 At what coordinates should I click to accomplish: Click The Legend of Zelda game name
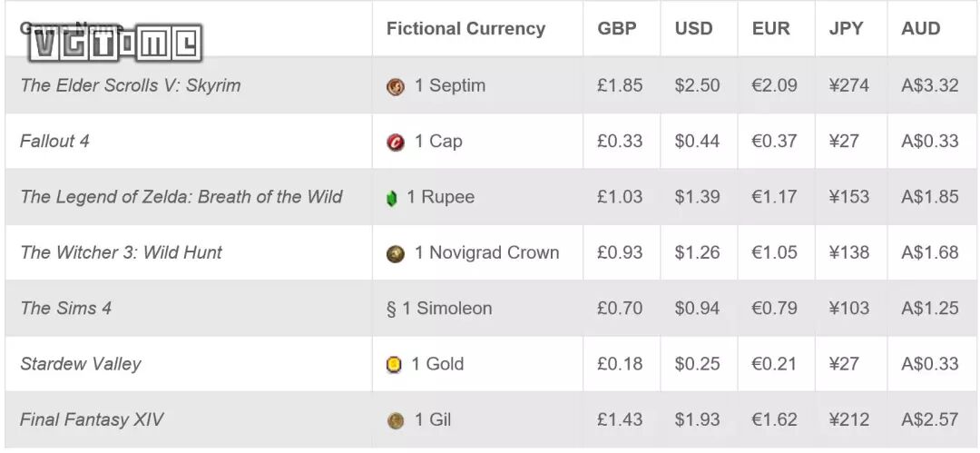point(181,197)
